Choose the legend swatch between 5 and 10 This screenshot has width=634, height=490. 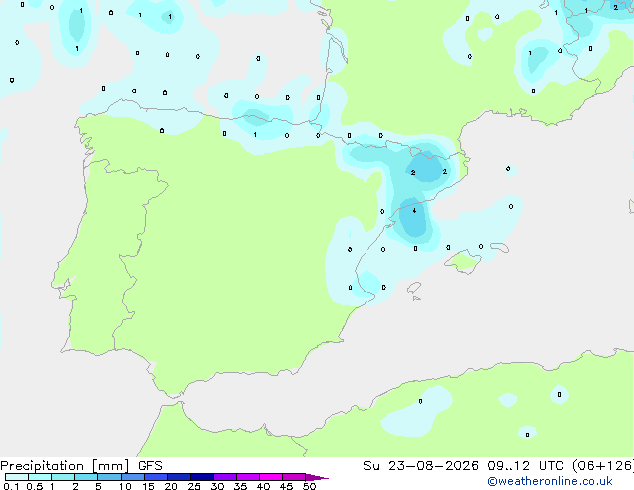click(109, 477)
